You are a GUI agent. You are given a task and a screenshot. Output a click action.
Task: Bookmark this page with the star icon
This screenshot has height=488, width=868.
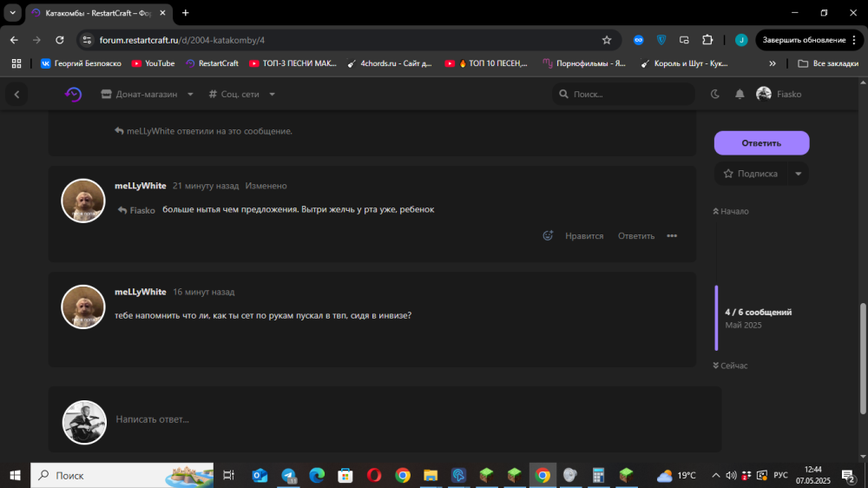tap(607, 40)
